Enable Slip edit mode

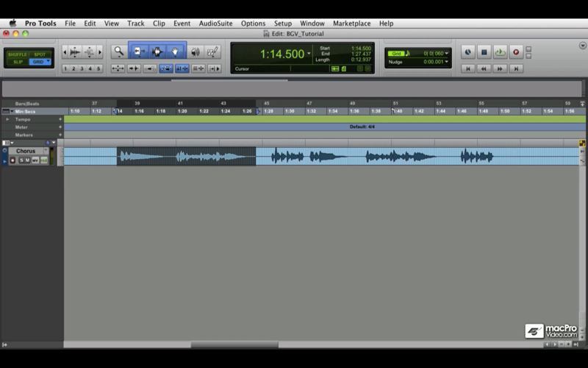click(17, 62)
